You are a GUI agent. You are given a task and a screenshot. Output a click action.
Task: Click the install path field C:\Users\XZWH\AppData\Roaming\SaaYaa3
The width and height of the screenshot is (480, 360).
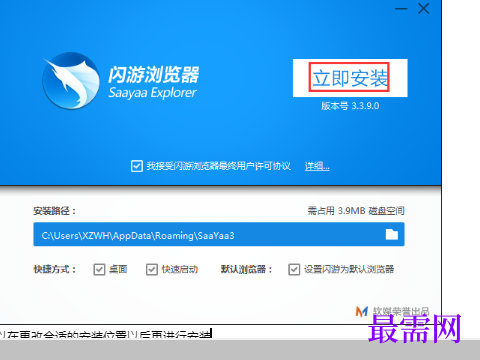pyautogui.click(x=219, y=234)
